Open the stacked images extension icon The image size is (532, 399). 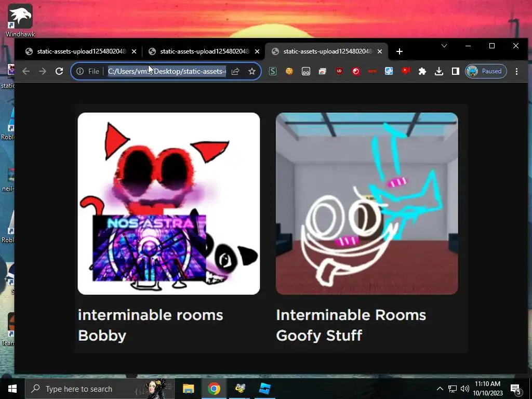click(x=322, y=71)
